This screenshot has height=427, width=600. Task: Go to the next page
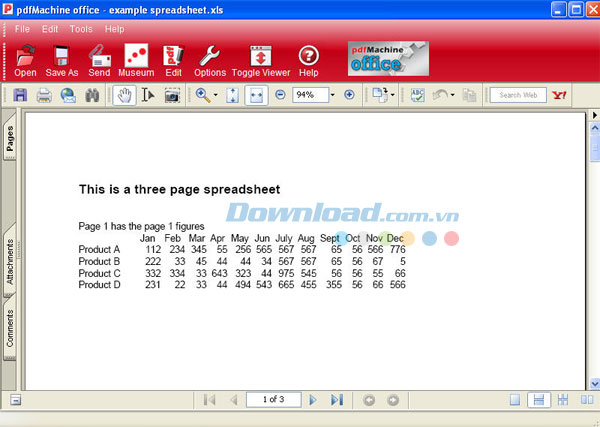(313, 400)
